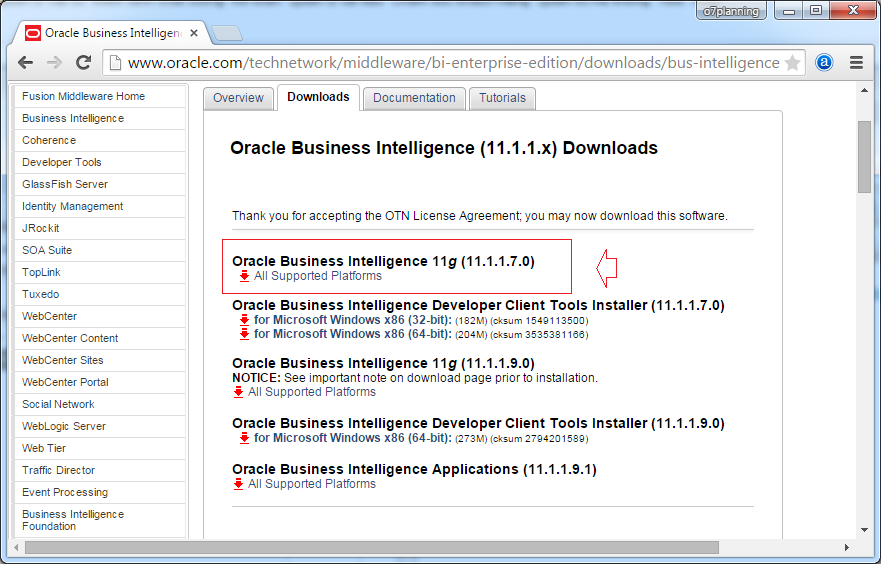Click 'Oracle Business Intelligence (11.1.1.x) Downloads' title
This screenshot has height=564, width=881.
point(444,148)
